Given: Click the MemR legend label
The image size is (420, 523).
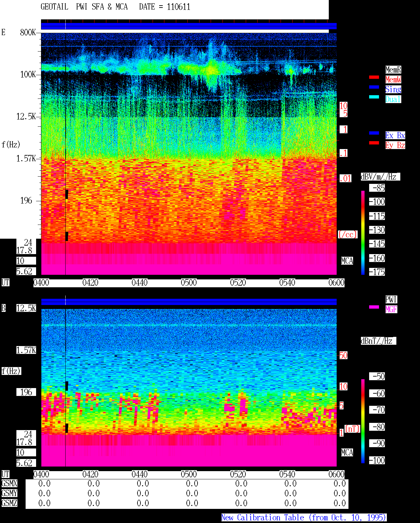Looking at the screenshot, I should [393, 70].
